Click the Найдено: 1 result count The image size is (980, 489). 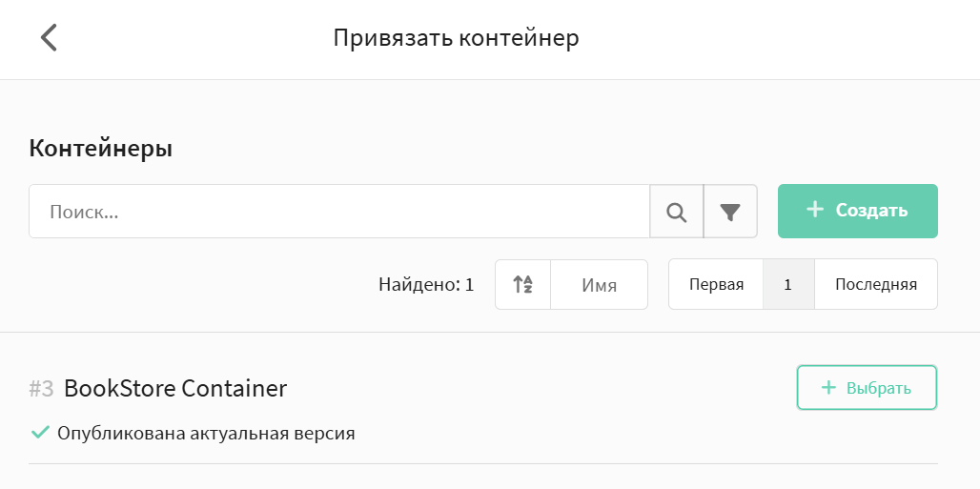[x=426, y=284]
